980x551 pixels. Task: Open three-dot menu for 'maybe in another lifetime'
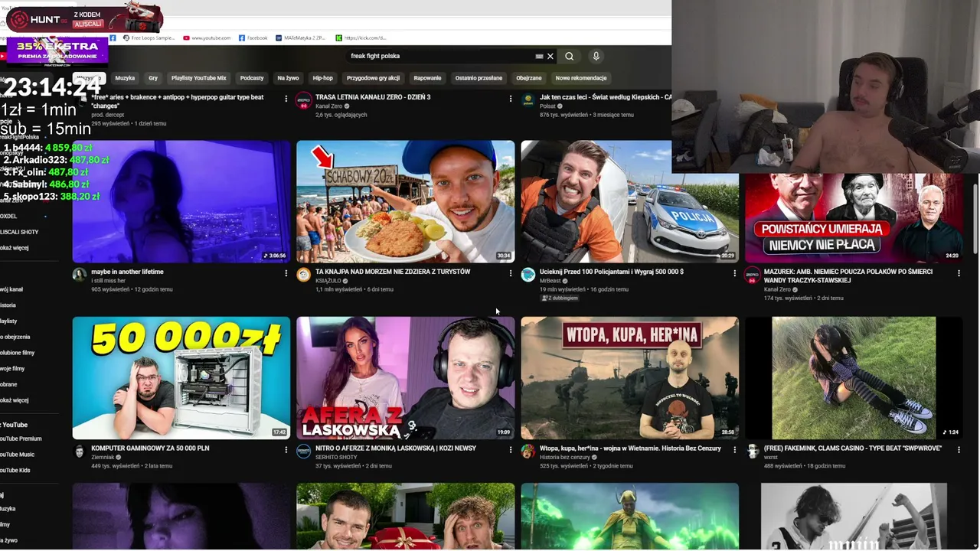pos(286,272)
